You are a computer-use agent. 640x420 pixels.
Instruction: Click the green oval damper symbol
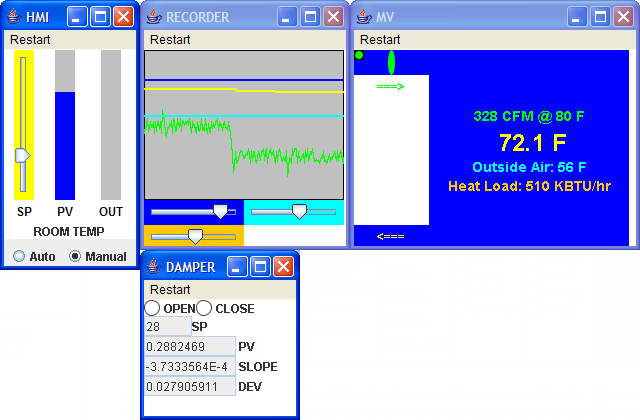click(391, 61)
